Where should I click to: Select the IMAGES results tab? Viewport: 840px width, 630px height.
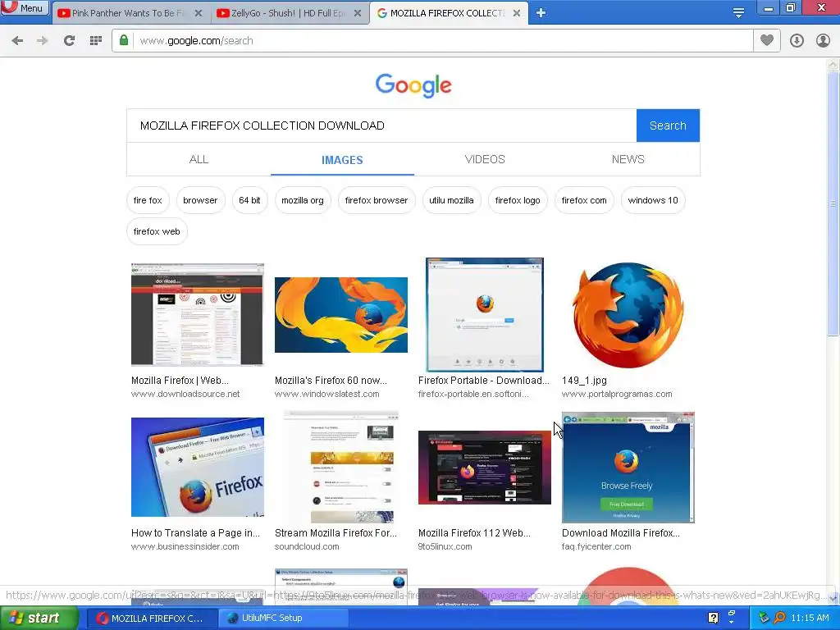[x=342, y=160]
